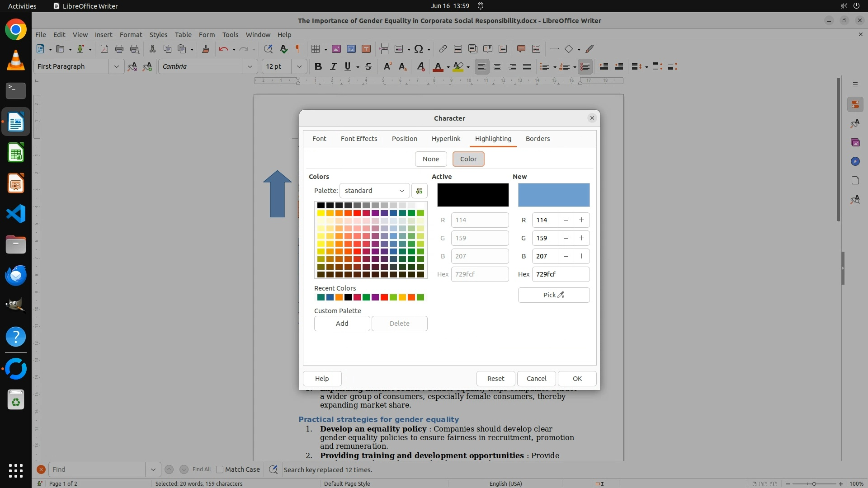868x488 pixels.
Task: Click the Export as PDF icon
Action: 104,49
